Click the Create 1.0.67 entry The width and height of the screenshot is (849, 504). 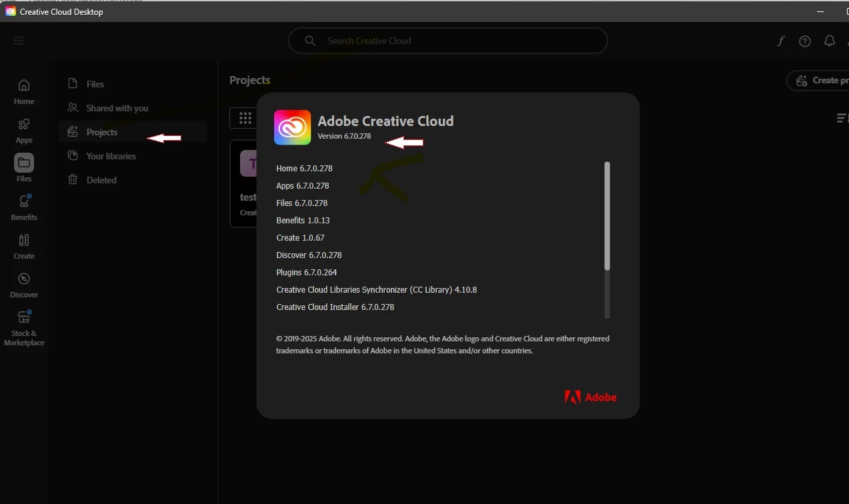click(x=301, y=238)
